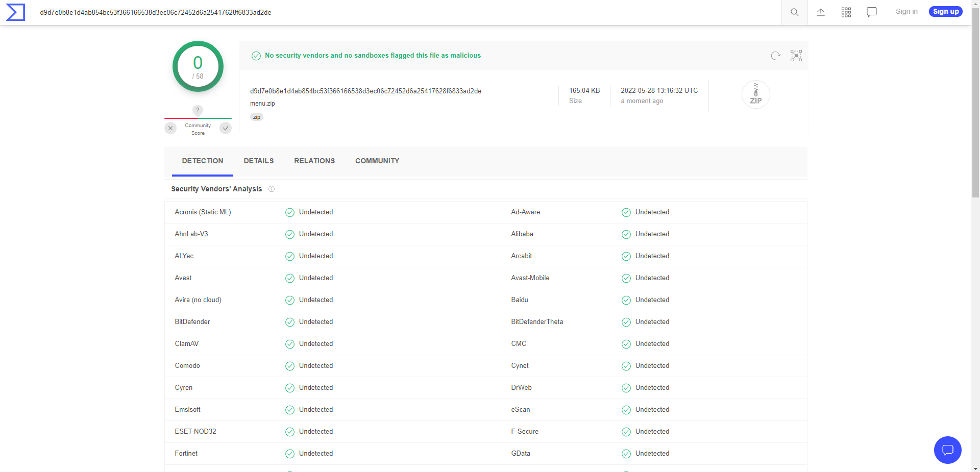Open the COMMUNITY tab
The image size is (980, 472).
[x=377, y=161]
